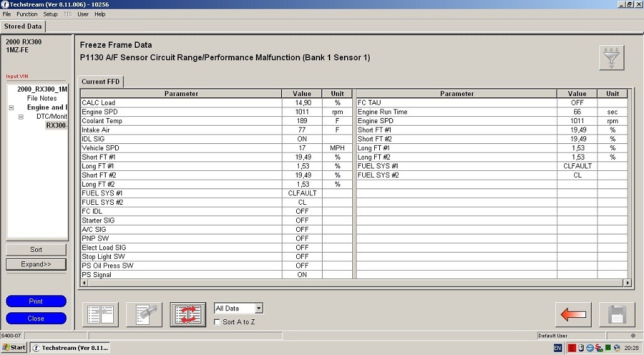Click the horizontal scrollbar right arrow
Screen dimensions: 644x355
click(626, 283)
